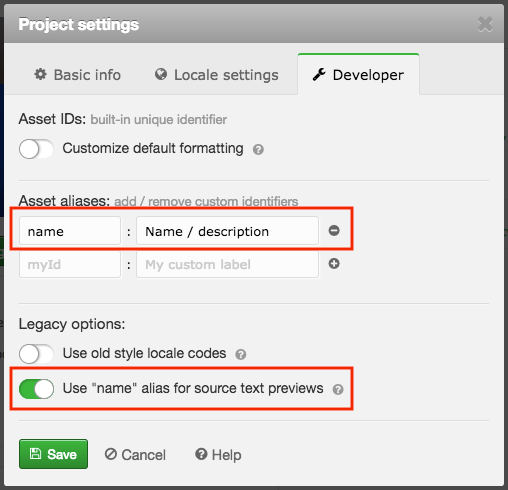Close the Project settings dialog
The height and width of the screenshot is (490, 508).
tap(485, 24)
